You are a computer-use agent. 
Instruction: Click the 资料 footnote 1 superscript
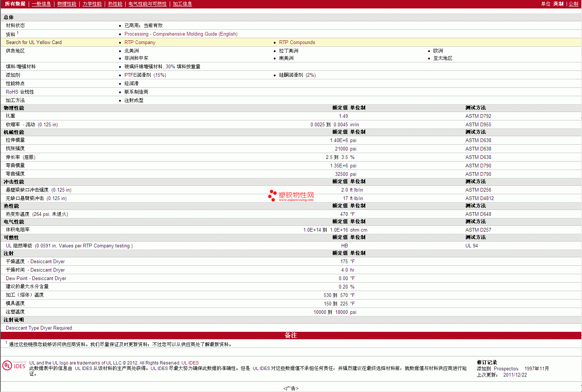coord(18,33)
